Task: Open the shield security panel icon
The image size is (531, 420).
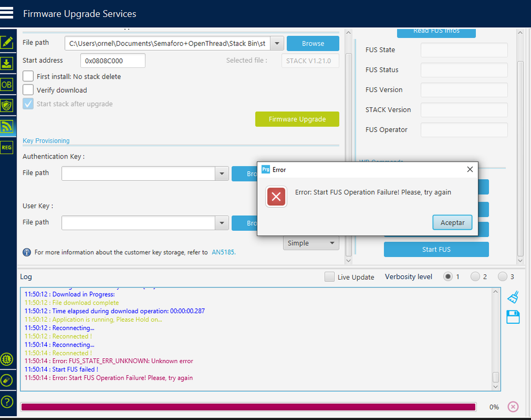Action: click(x=7, y=106)
